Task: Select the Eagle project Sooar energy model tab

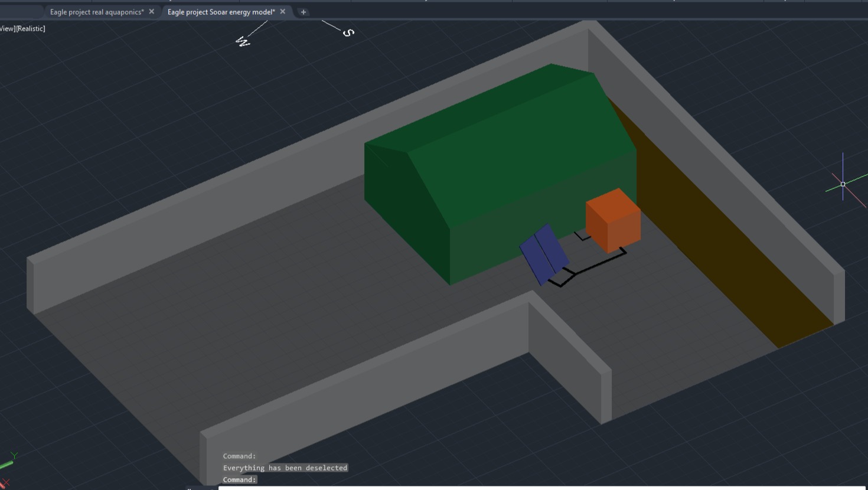Action: [x=221, y=12]
